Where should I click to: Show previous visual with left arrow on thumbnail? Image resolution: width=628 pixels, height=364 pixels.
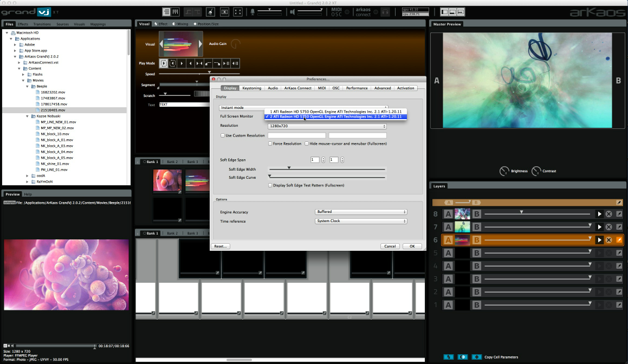coord(161,44)
